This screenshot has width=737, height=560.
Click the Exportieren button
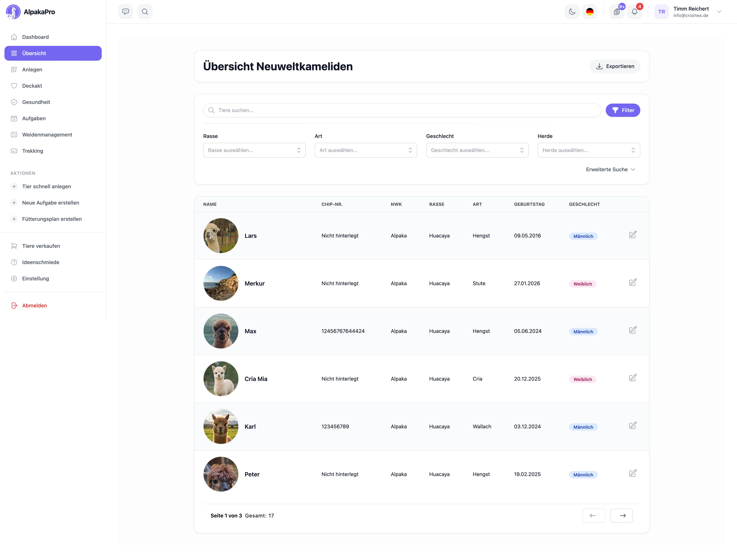[615, 66]
